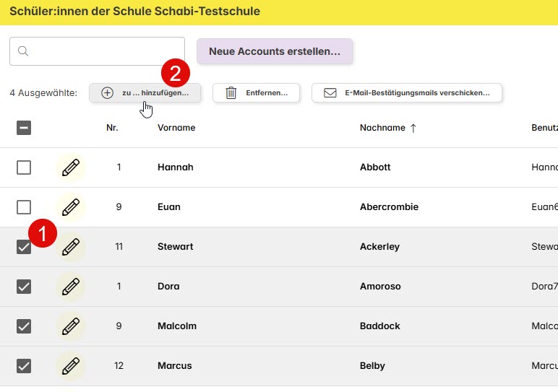Select Euan Abercrombie's checkbox
The width and height of the screenshot is (558, 392).
pyautogui.click(x=24, y=207)
